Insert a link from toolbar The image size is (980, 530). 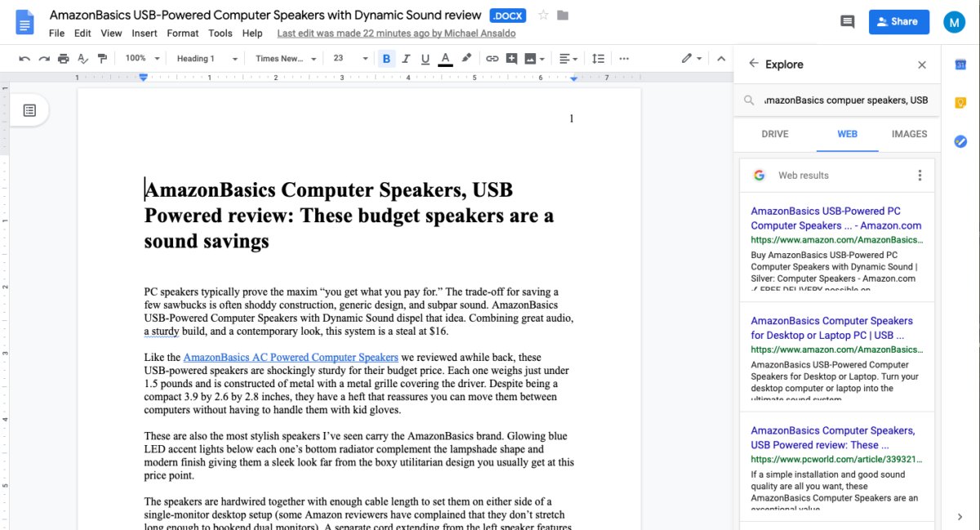(x=492, y=59)
